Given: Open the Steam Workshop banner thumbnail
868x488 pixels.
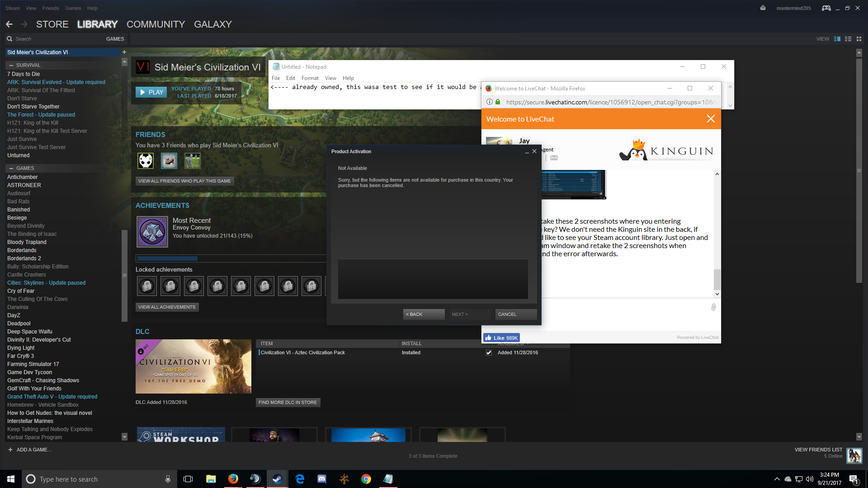Looking at the screenshot, I should [181, 435].
